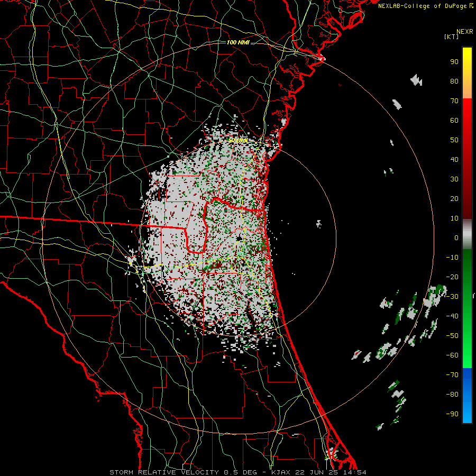The height and width of the screenshot is (476, 476).
Task: Click the black KJAX radar site gap at center
Action: pyautogui.click(x=239, y=239)
